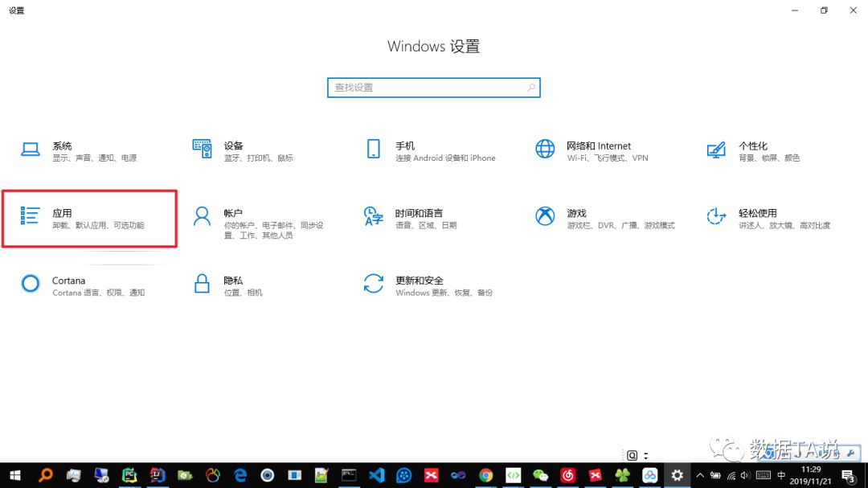The width and height of the screenshot is (868, 488).
Task: Show hidden tray icons chevron
Action: tap(700, 475)
